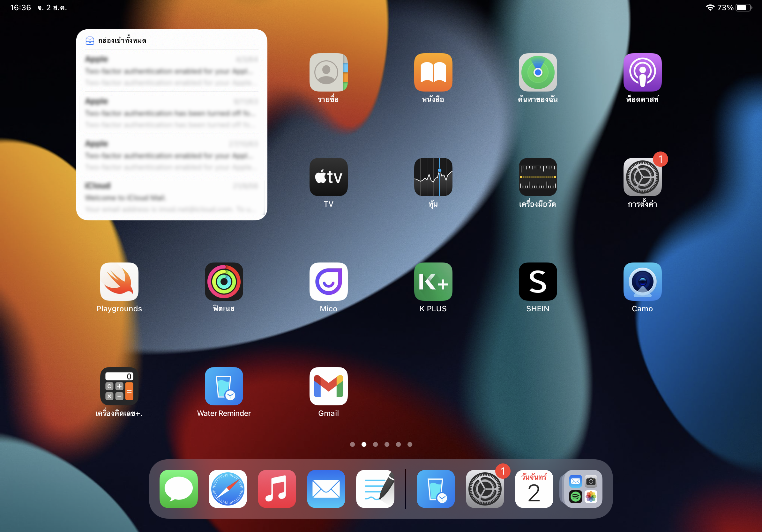Open the Fitness app with activity rings
762x532 pixels.
pos(224,282)
